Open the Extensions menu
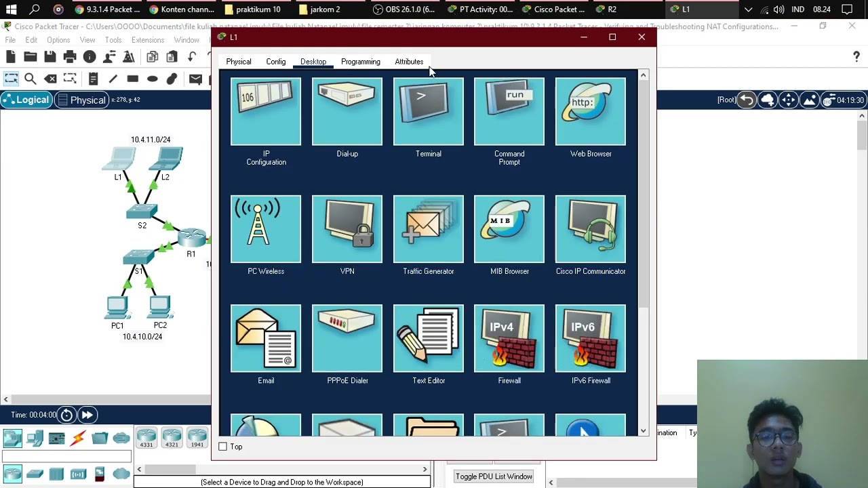 (148, 40)
